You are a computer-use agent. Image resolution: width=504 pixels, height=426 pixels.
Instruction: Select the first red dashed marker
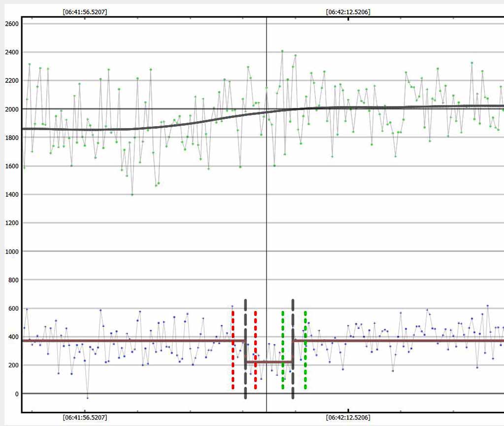pyautogui.click(x=233, y=350)
